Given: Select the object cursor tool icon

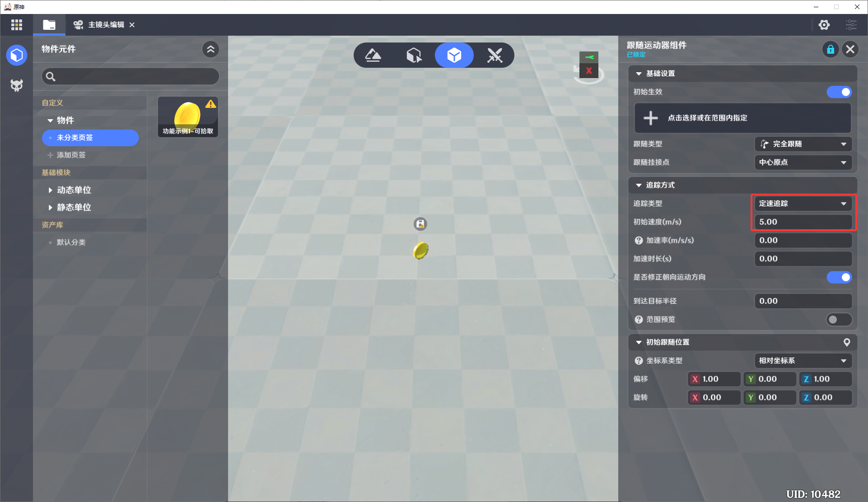Looking at the screenshot, I should (414, 55).
